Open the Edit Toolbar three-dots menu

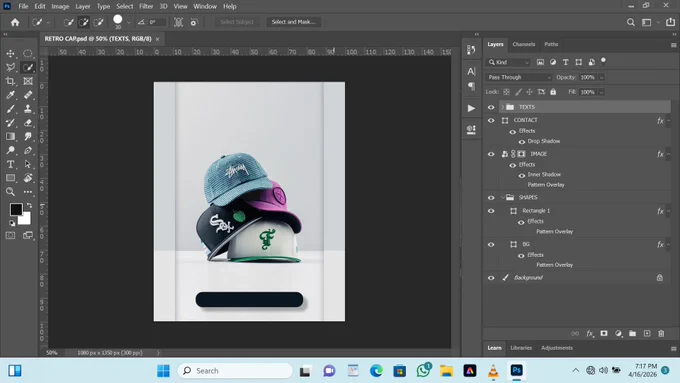(x=28, y=192)
